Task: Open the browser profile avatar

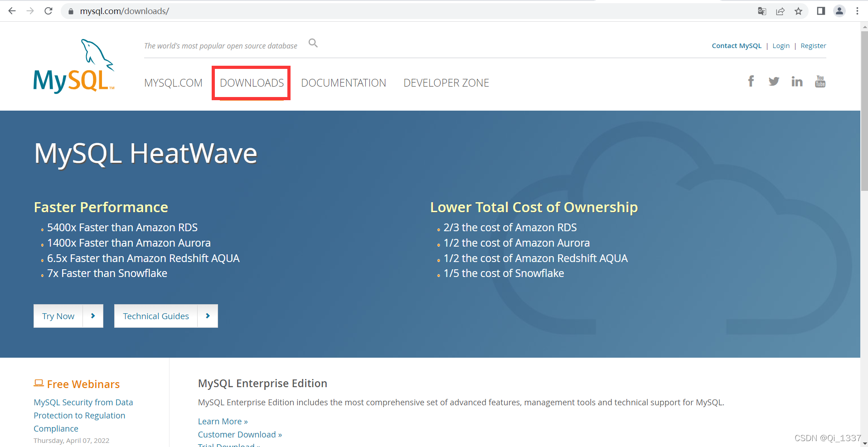Action: (x=839, y=11)
